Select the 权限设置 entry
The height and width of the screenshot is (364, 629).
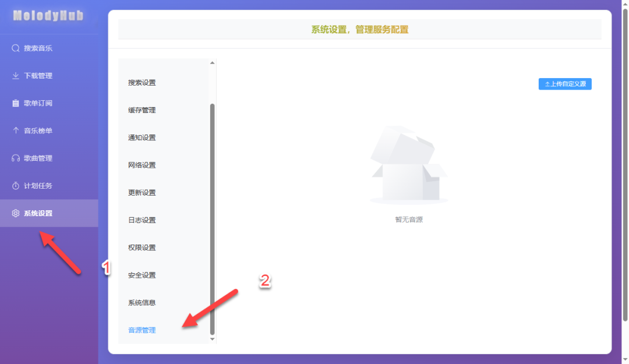tap(142, 248)
